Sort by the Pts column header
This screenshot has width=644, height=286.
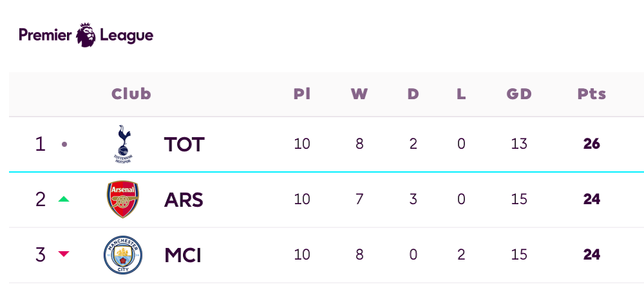point(592,94)
